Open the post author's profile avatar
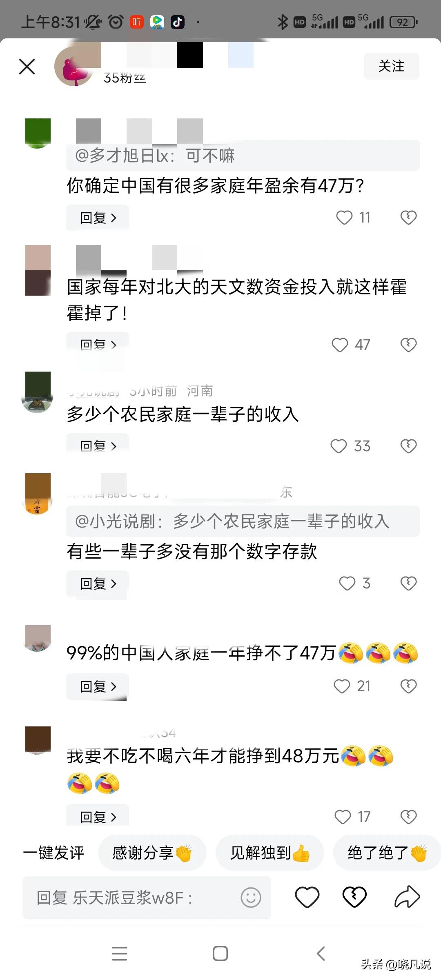The image size is (441, 980). pyautogui.click(x=73, y=66)
